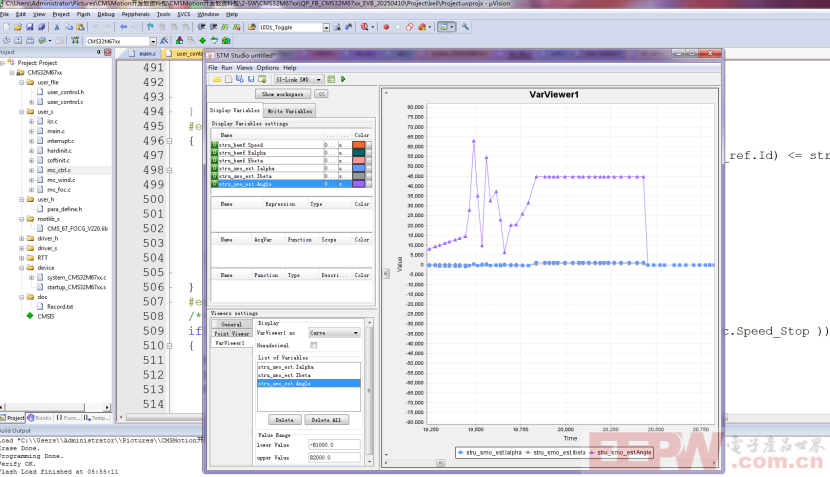Toggle the green D marker for stru_bemf.Ealpha
830x477 pixels.
(x=214, y=152)
